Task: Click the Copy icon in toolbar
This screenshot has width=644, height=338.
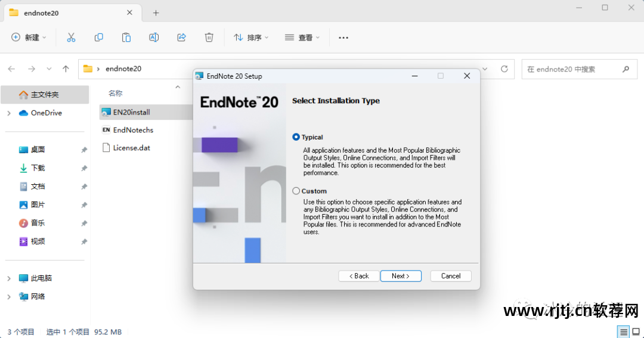Action: [x=99, y=38]
